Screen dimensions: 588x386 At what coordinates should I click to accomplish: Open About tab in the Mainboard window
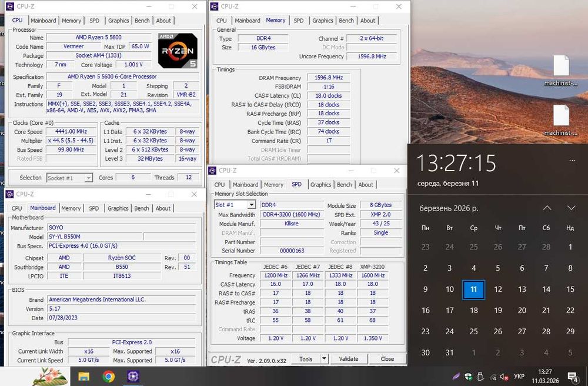[163, 208]
